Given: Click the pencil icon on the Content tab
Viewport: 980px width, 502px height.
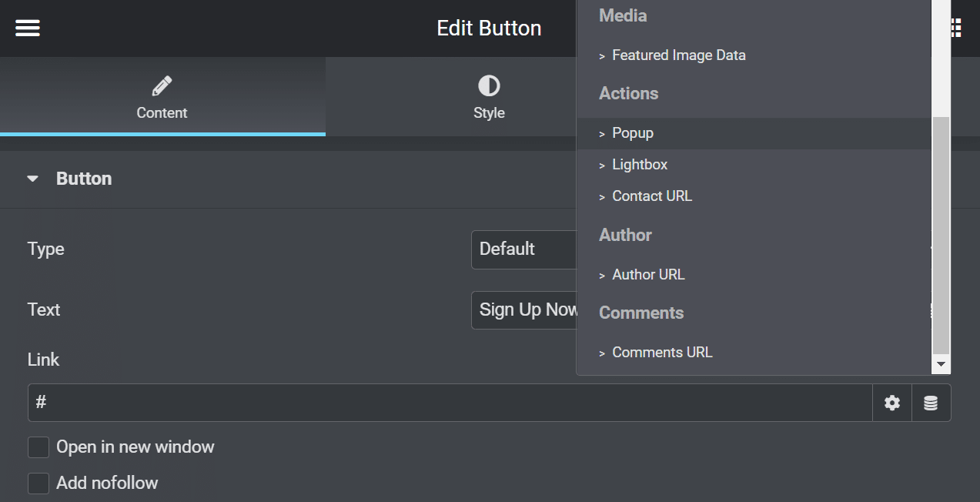Looking at the screenshot, I should pos(162,85).
